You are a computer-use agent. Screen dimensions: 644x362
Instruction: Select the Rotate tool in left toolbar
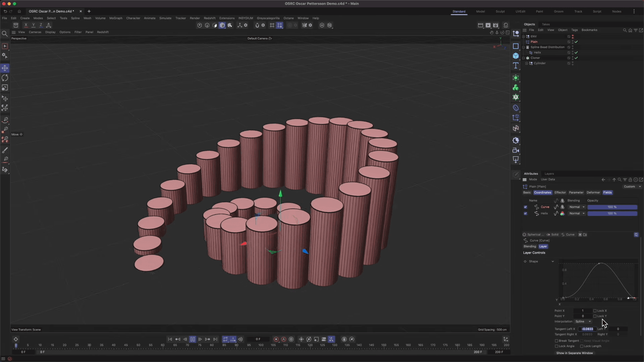click(x=5, y=78)
